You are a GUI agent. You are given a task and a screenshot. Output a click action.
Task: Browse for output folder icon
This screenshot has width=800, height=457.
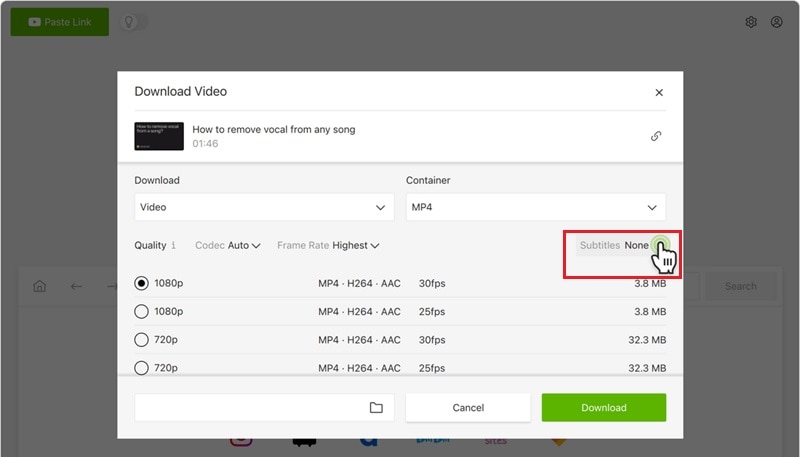click(x=376, y=408)
